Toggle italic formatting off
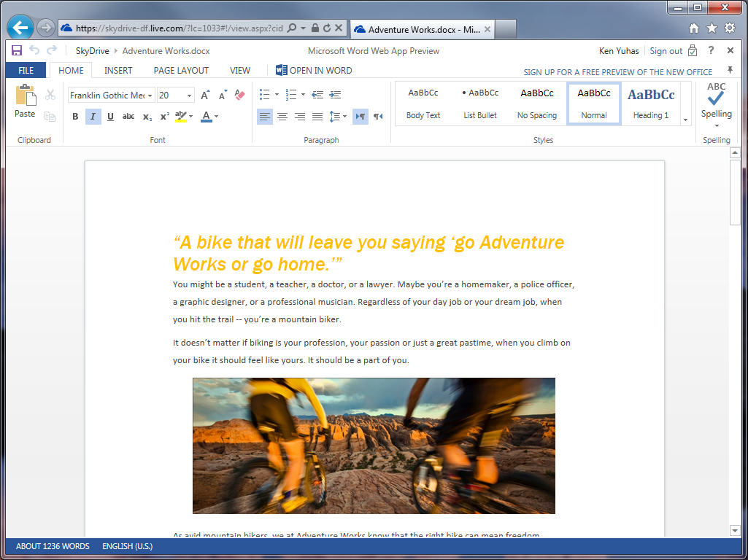The height and width of the screenshot is (560, 748). click(x=93, y=117)
